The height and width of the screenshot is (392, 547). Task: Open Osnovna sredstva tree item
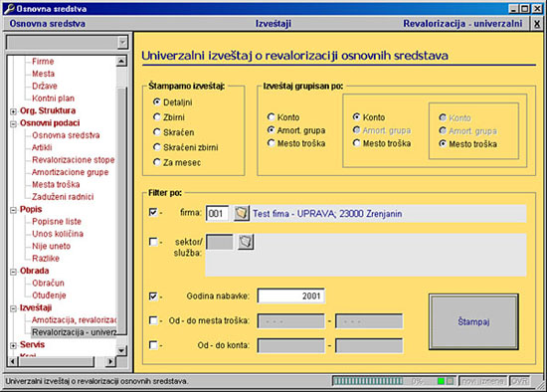coord(66,135)
